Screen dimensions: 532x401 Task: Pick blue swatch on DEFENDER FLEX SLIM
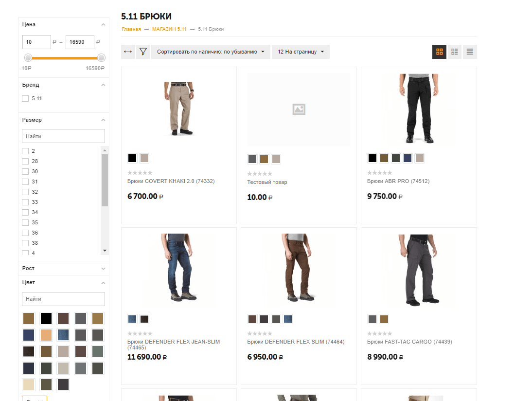pyautogui.click(x=288, y=319)
